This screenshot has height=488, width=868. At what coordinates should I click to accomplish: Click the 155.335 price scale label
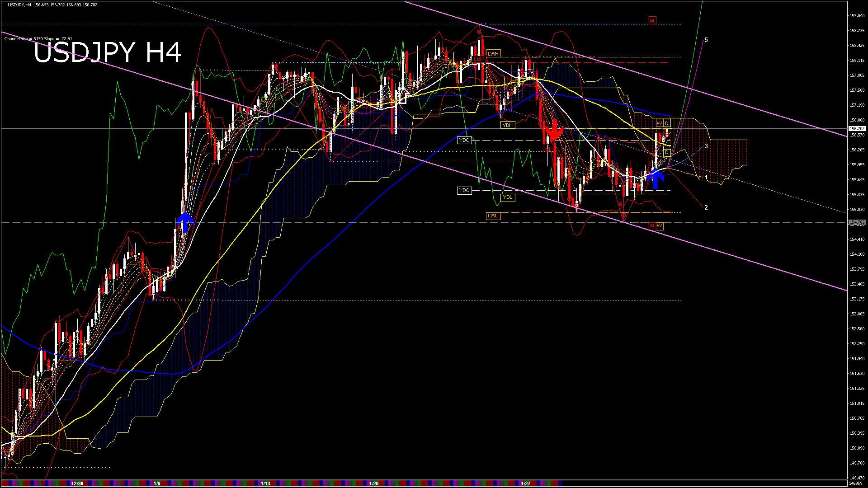pyautogui.click(x=857, y=195)
